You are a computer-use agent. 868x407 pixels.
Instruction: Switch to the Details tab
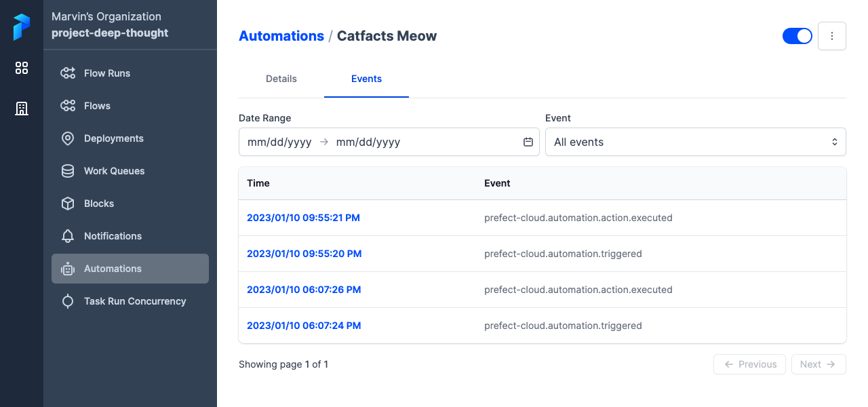(x=281, y=79)
